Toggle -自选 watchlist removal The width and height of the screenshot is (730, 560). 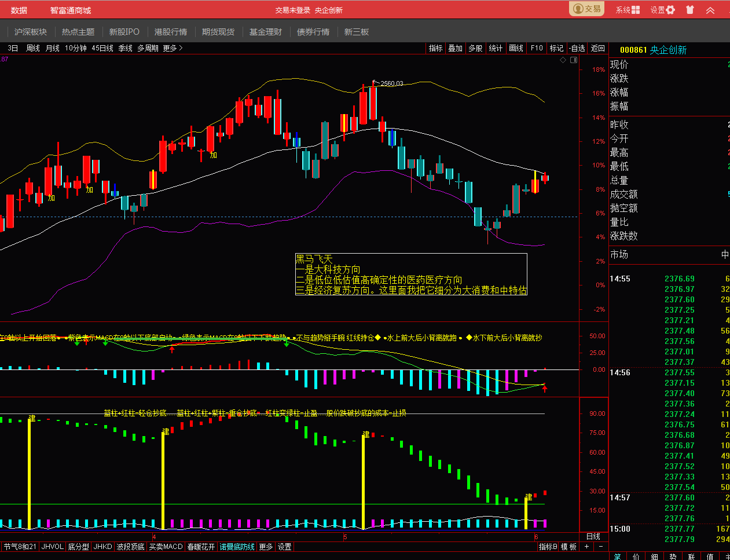point(577,48)
